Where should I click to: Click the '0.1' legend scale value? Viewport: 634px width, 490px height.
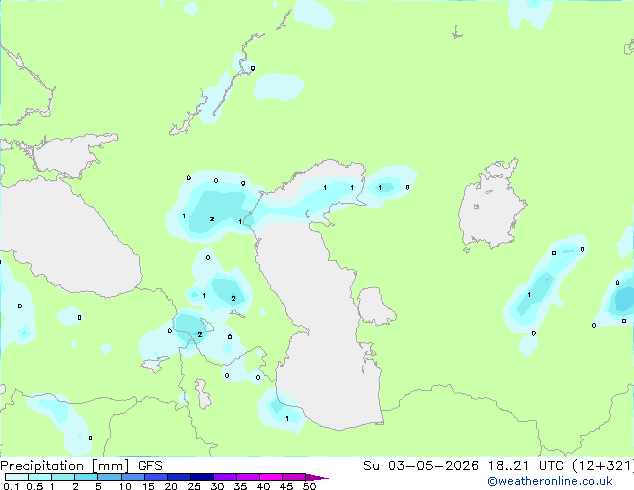point(11,486)
